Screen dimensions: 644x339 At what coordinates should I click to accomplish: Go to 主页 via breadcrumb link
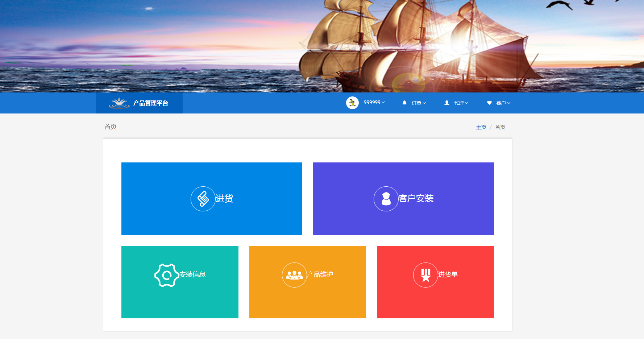coord(481,127)
